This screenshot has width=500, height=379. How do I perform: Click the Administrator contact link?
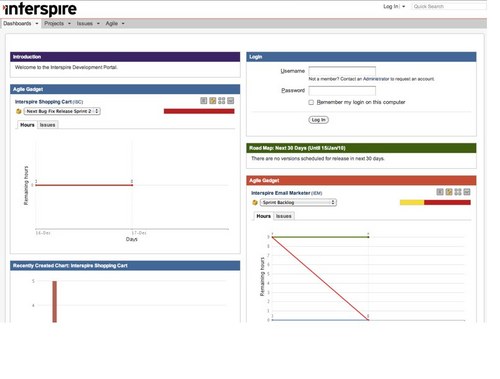click(x=376, y=79)
